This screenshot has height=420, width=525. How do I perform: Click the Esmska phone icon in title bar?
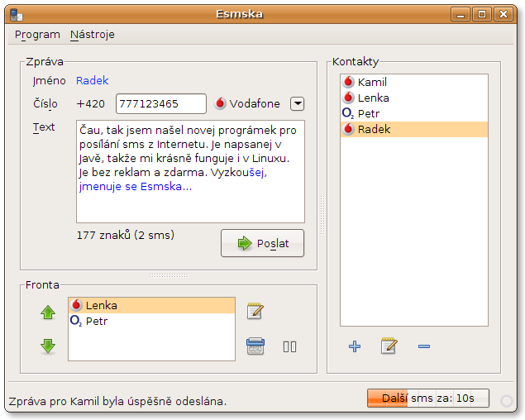(x=16, y=15)
